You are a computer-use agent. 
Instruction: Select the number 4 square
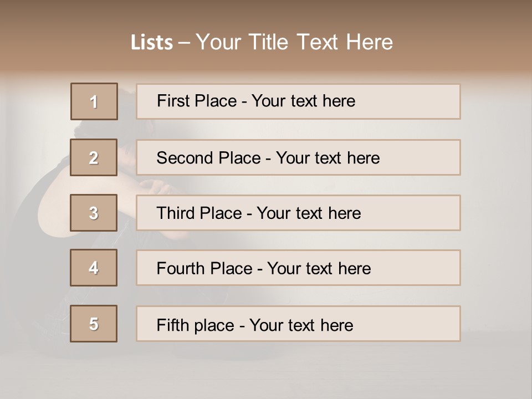tap(94, 268)
